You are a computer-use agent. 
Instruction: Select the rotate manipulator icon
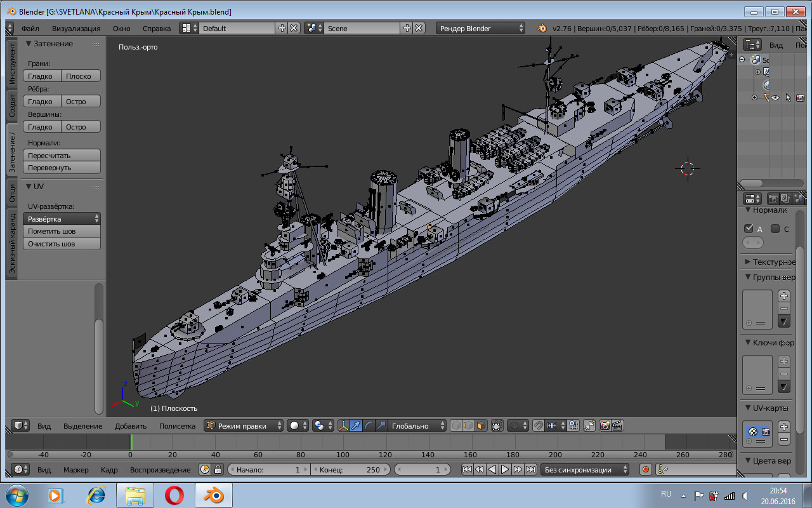368,426
